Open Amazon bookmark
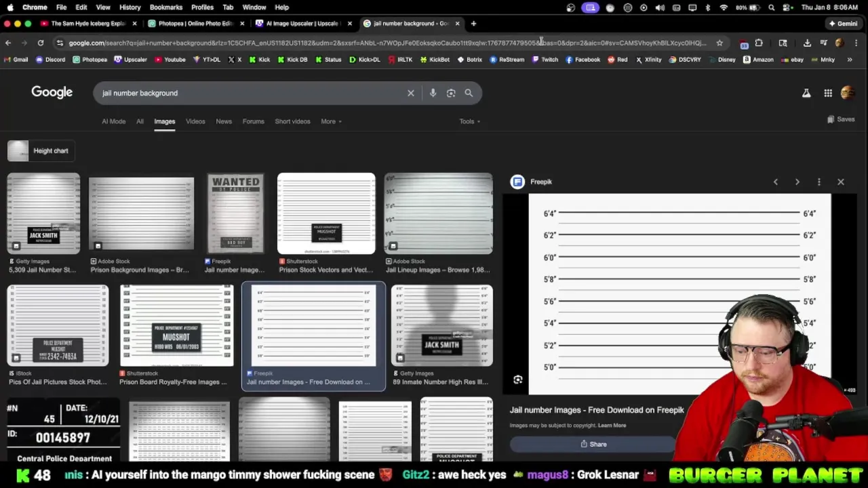 (x=758, y=60)
